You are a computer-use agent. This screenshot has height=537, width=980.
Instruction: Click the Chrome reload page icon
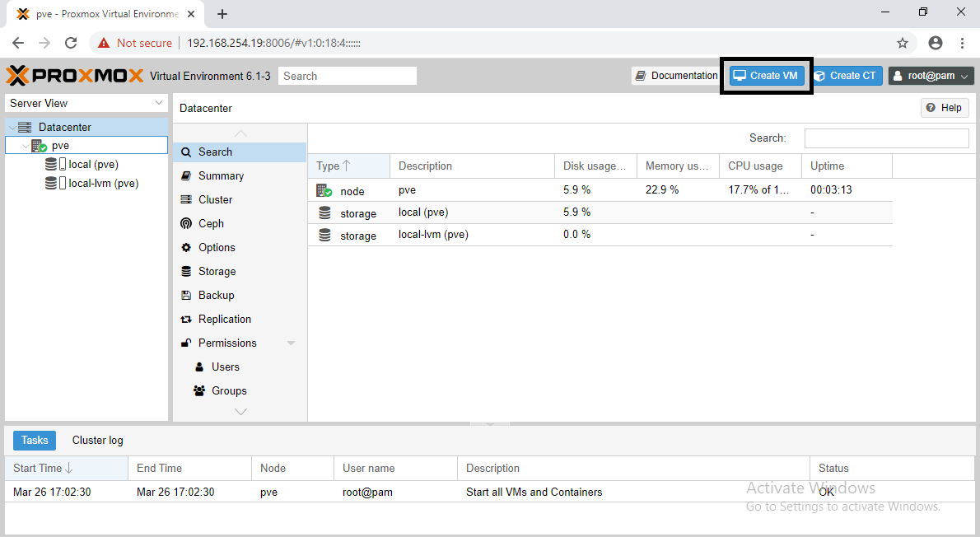coord(71,43)
